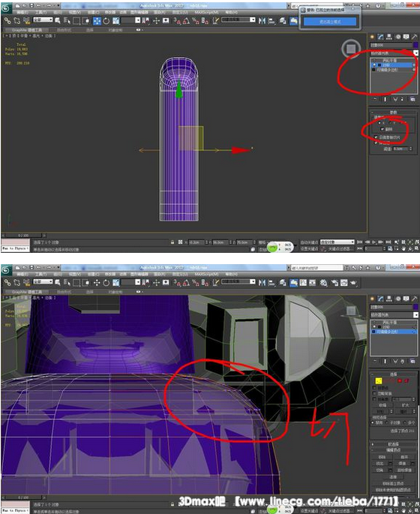Image resolution: width=420 pixels, height=514 pixels.
Task: Click blue 退出孤立模式 button
Action: click(x=329, y=21)
